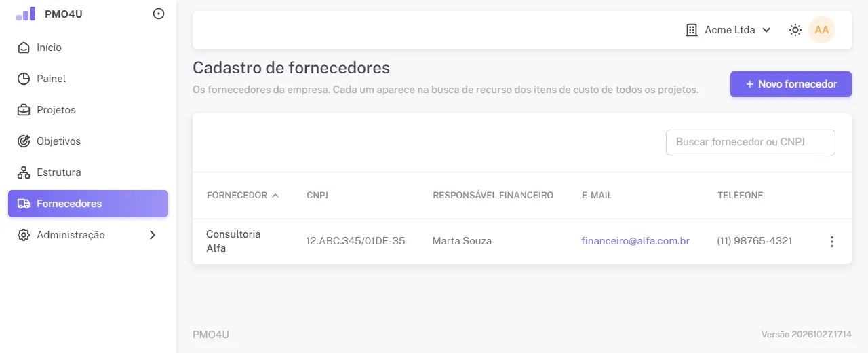Click the building icon beside Acme Ltda

(x=692, y=30)
